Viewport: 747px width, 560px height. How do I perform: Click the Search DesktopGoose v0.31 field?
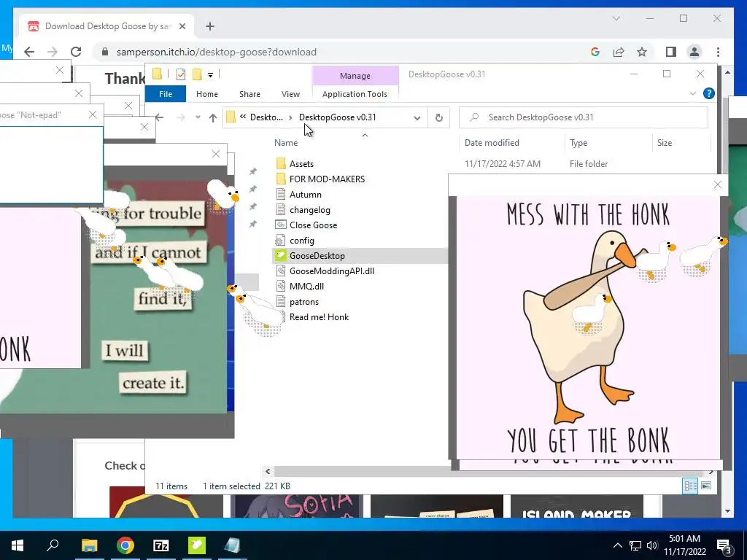pos(583,117)
